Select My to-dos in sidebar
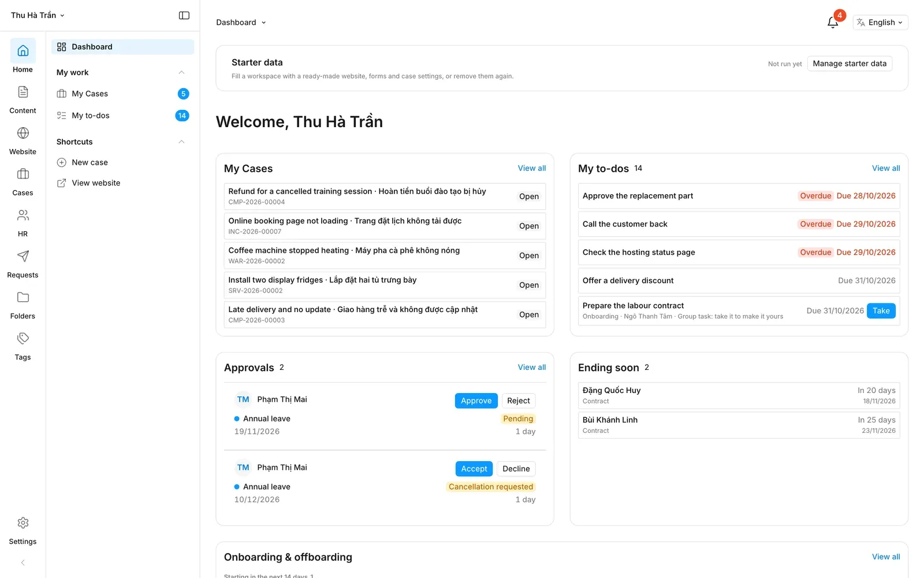 click(x=122, y=116)
